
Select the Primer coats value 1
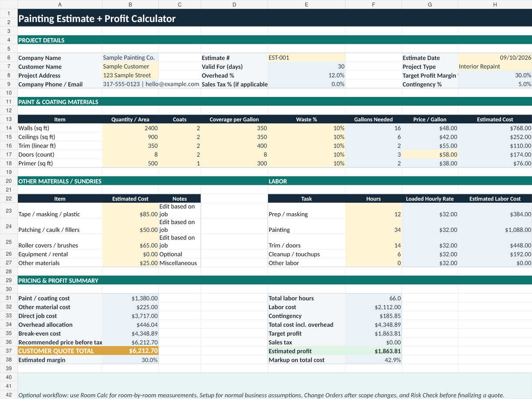point(179,164)
